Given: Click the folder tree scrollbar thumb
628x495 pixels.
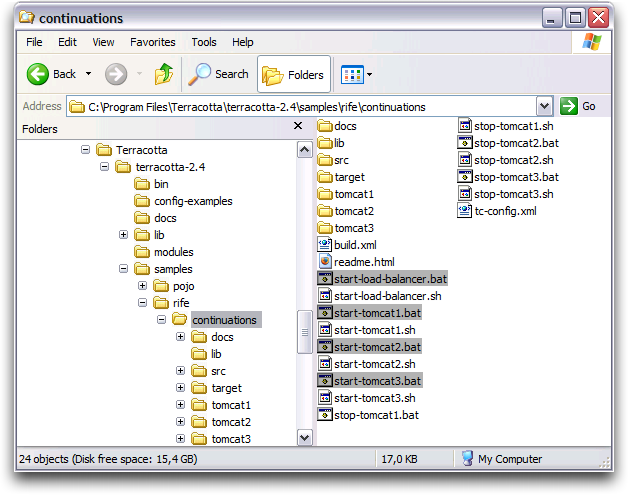Looking at the screenshot, I should pyautogui.click(x=305, y=332).
